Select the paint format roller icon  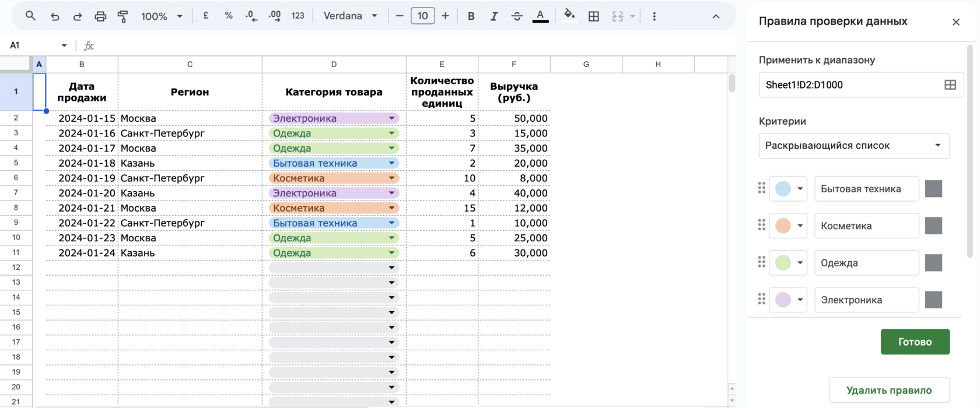(x=123, y=16)
